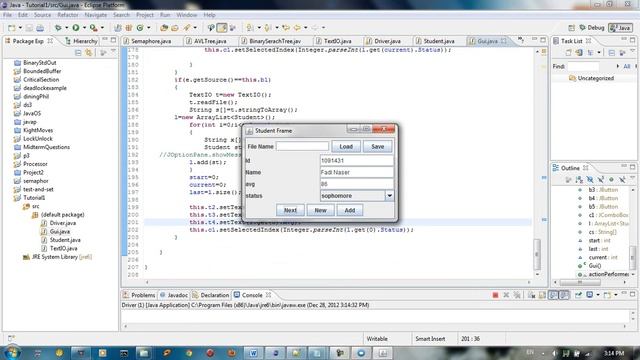Toggle Show Console on Standard Out change
This screenshot has height=360, width=640.
[553, 295]
